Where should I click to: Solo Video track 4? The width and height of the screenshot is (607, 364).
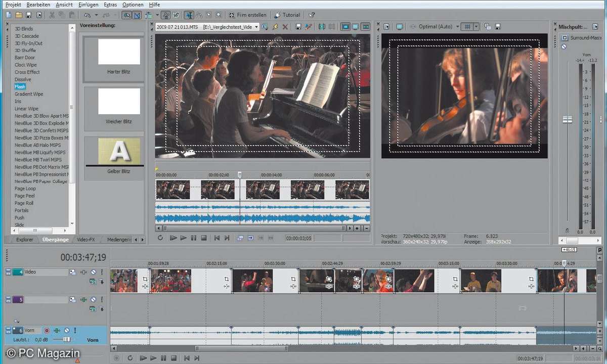pyautogui.click(x=102, y=272)
